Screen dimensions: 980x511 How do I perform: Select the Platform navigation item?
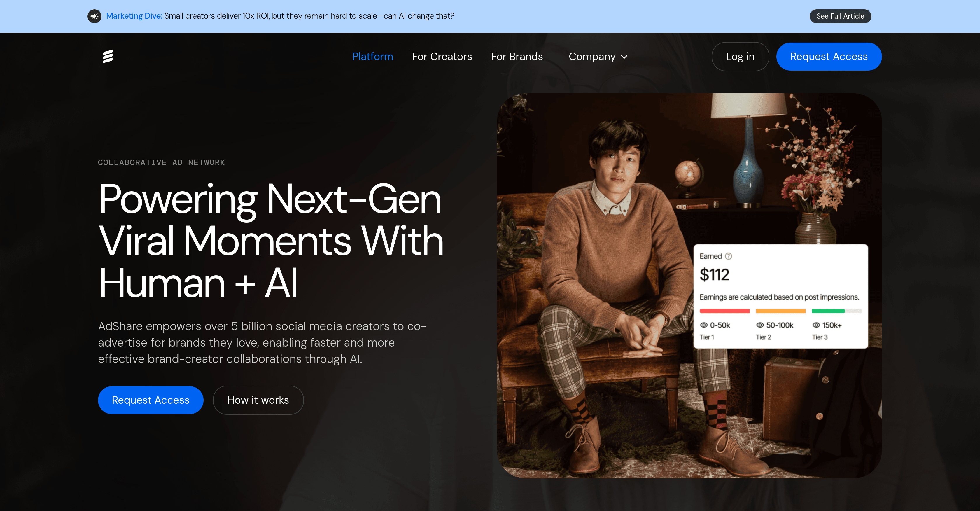[372, 56]
